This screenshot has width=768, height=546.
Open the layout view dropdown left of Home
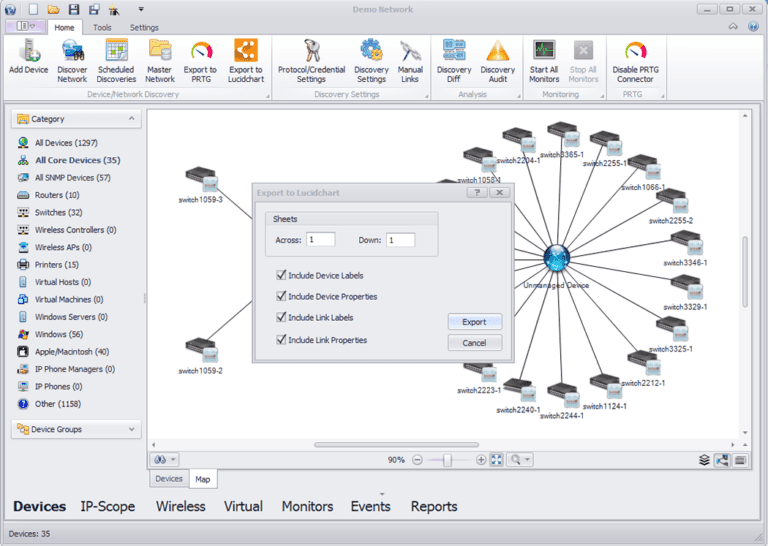click(x=26, y=26)
